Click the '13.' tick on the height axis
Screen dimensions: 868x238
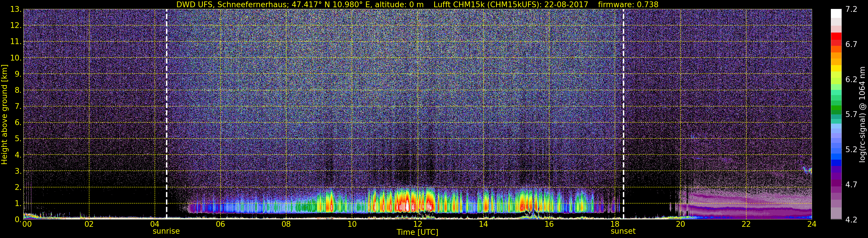click(16, 9)
